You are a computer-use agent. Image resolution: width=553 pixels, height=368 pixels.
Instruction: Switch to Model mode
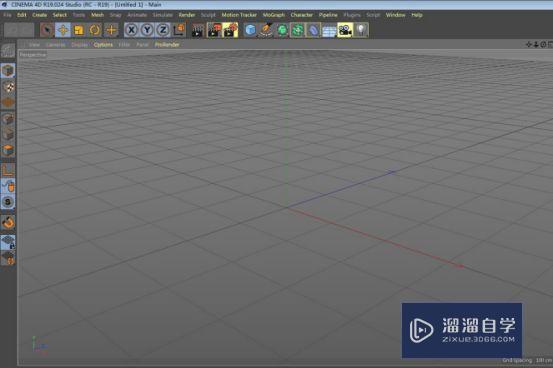pos(8,71)
